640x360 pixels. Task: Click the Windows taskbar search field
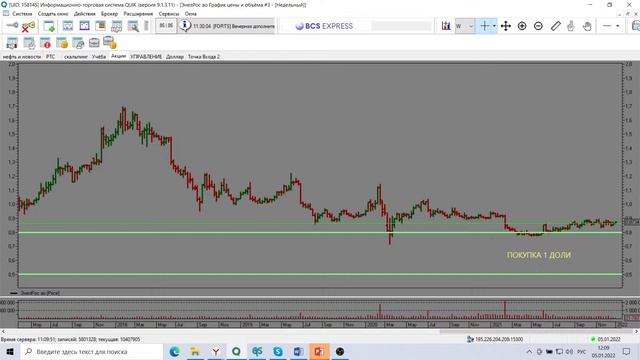(92, 351)
